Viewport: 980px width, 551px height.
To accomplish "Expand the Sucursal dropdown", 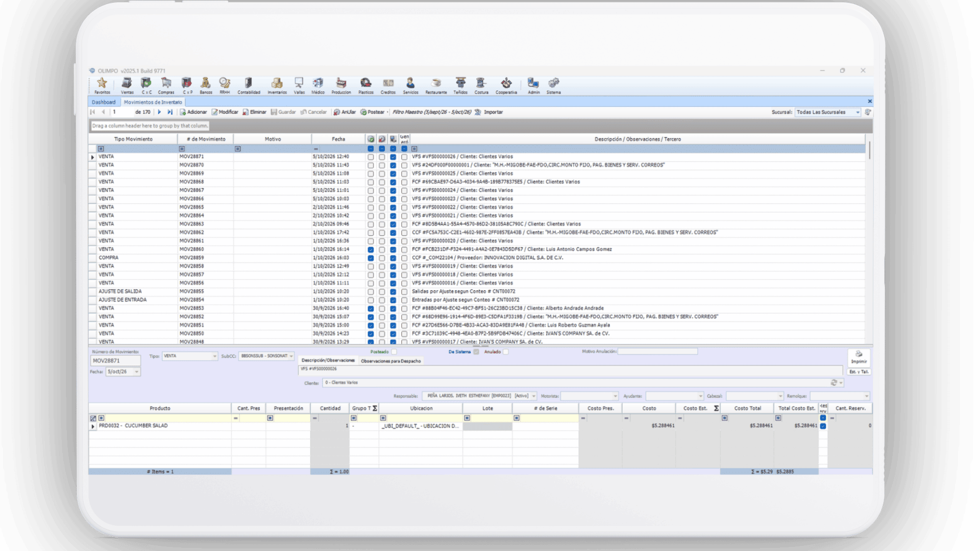I will 857,112.
